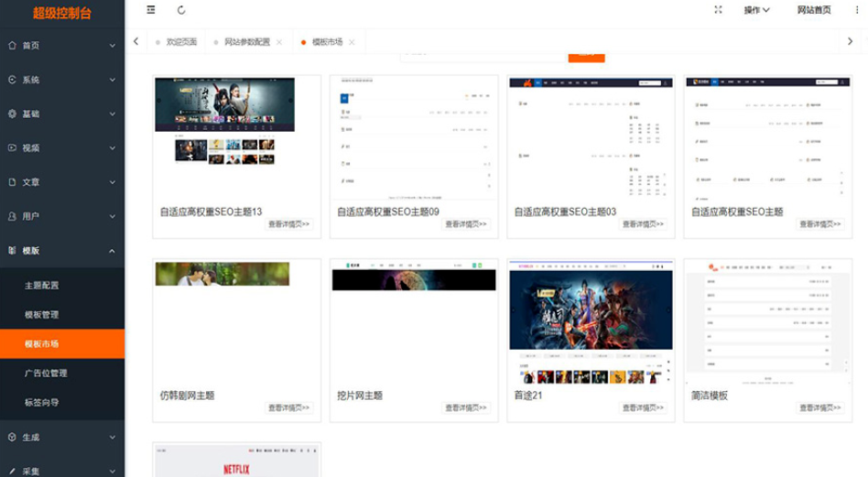Open the 自适应高权重SEO主题09 preview thumbnail

click(x=414, y=138)
